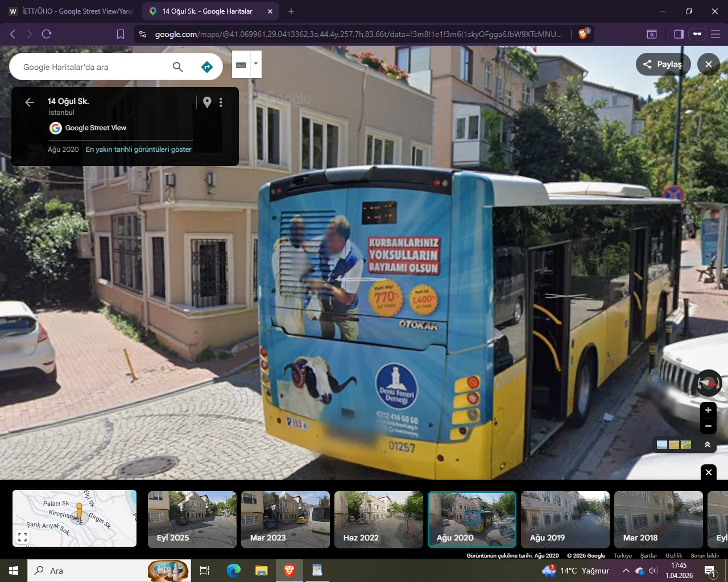Zoom out with the minus button

click(x=708, y=426)
